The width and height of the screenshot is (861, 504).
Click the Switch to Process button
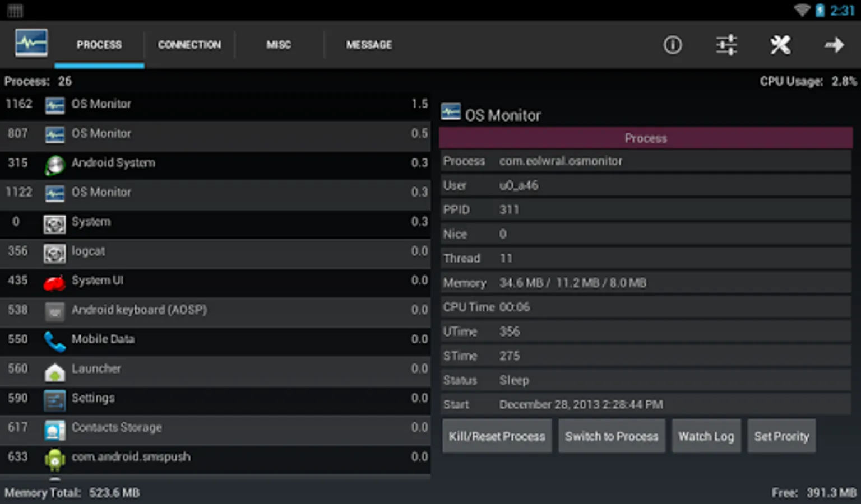click(x=612, y=436)
